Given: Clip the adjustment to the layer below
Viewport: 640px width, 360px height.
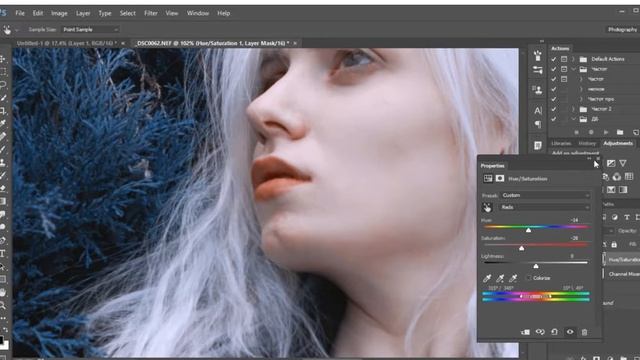Looking at the screenshot, I should coord(525,332).
